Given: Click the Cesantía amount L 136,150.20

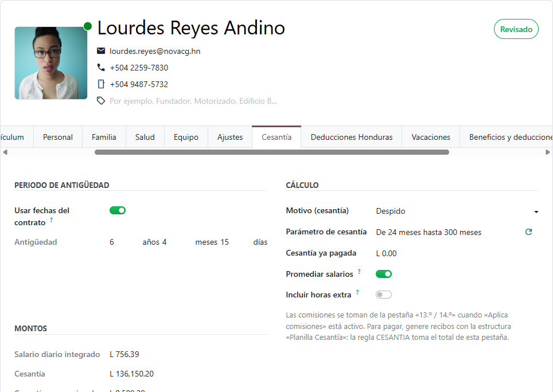Looking at the screenshot, I should click(x=131, y=374).
